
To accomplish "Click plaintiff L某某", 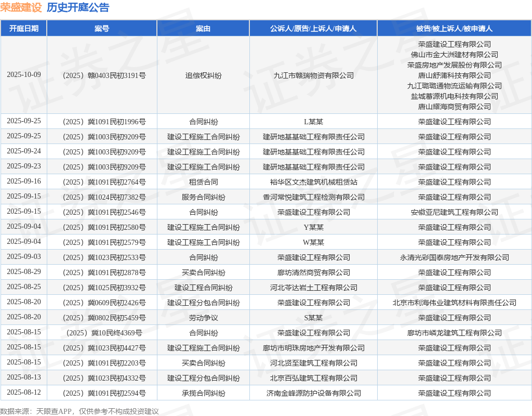I will (313, 122).
